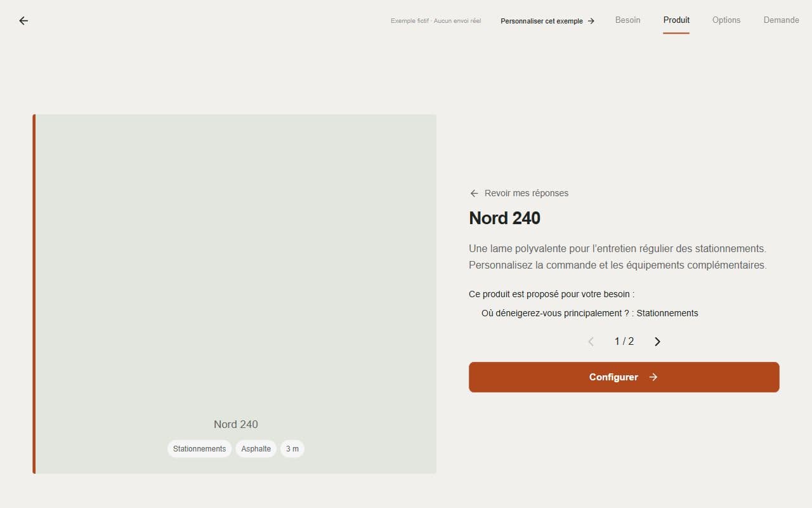The image size is (812, 508).
Task: Click the Asphalte tag chip
Action: click(x=256, y=449)
